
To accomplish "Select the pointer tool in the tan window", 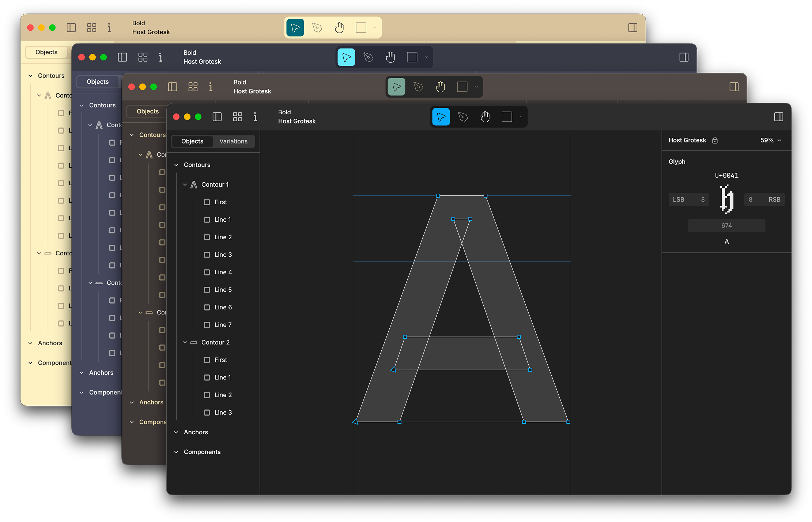I will point(295,28).
